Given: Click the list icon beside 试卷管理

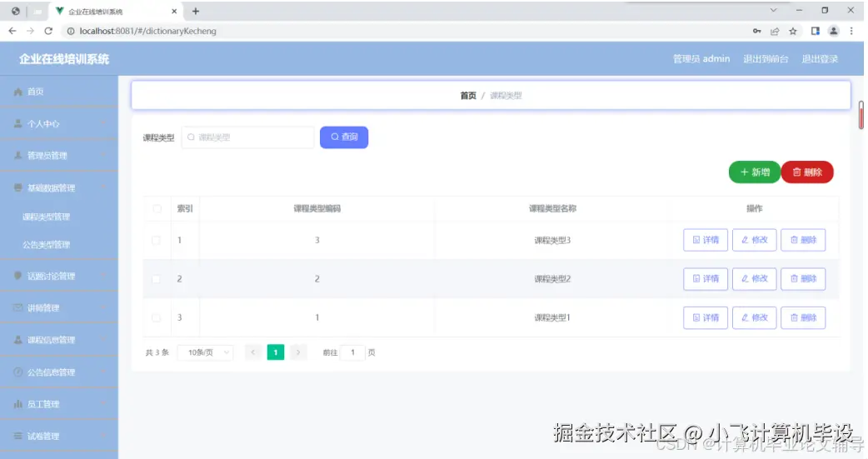Looking at the screenshot, I should tap(17, 437).
